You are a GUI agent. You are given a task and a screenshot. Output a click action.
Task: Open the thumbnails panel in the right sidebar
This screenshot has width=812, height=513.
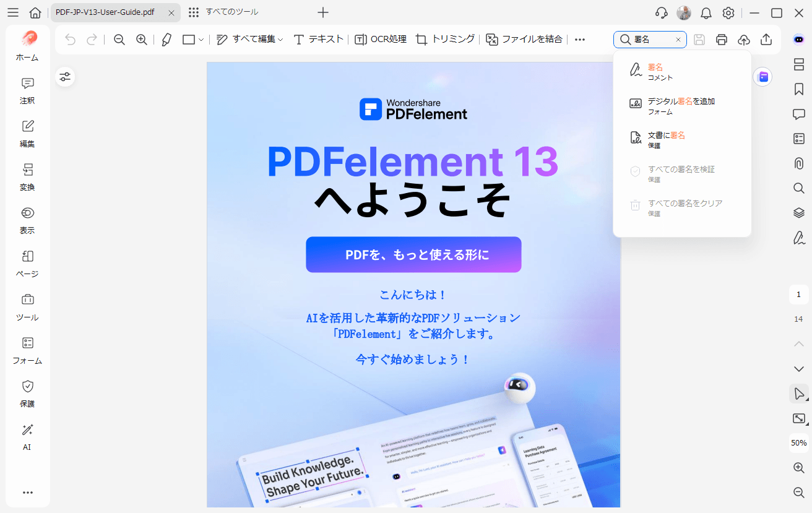click(799, 64)
